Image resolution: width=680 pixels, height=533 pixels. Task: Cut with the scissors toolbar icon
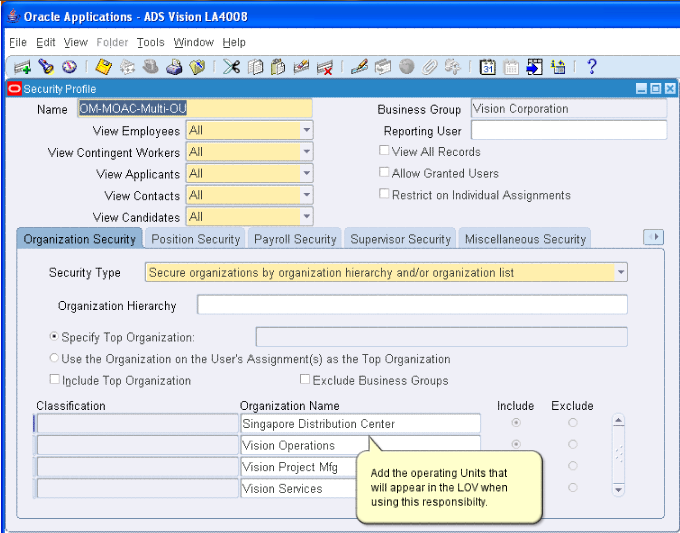pyautogui.click(x=232, y=67)
